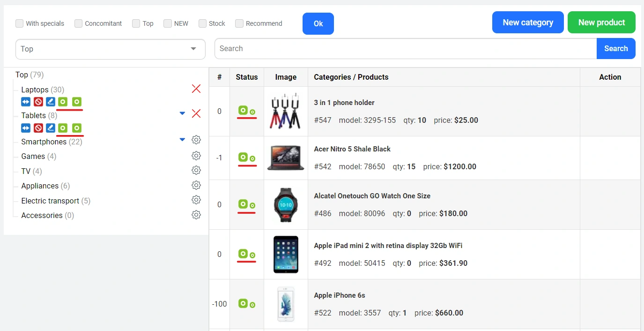644x331 pixels.
Task: Click the red delete icon under Laptops
Action: 38,102
